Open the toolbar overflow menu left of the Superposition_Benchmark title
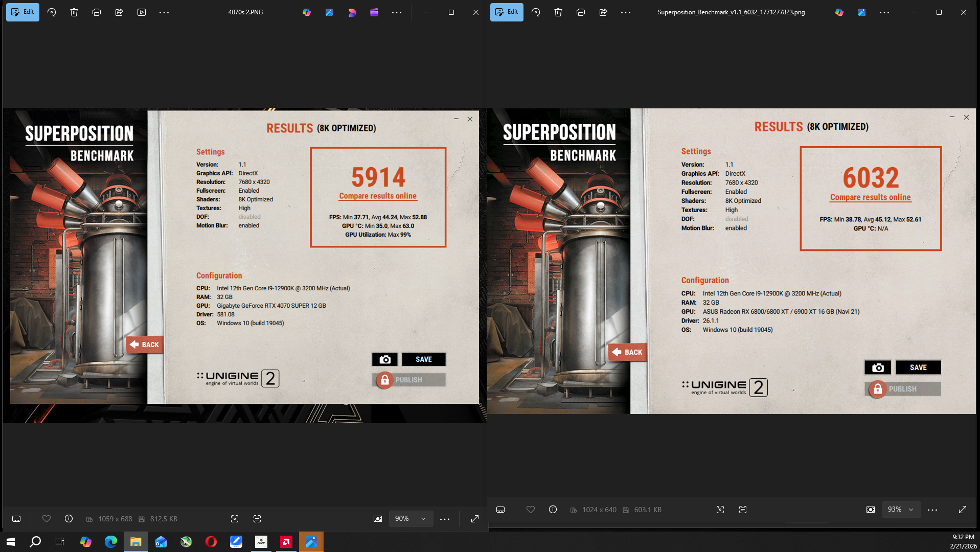Screen dimensions: 980x552 (x=626, y=12)
